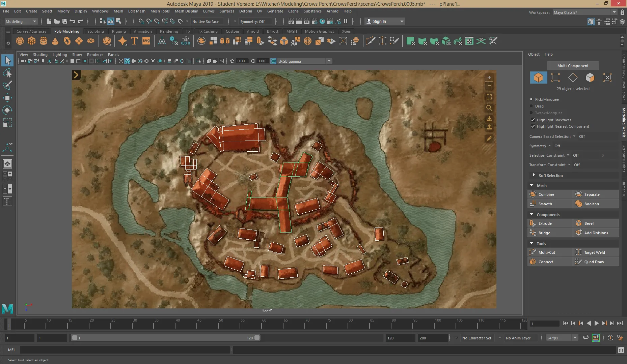This screenshot has width=627, height=364.
Task: Create a polygon cylinder from shelf
Action: coord(44,41)
